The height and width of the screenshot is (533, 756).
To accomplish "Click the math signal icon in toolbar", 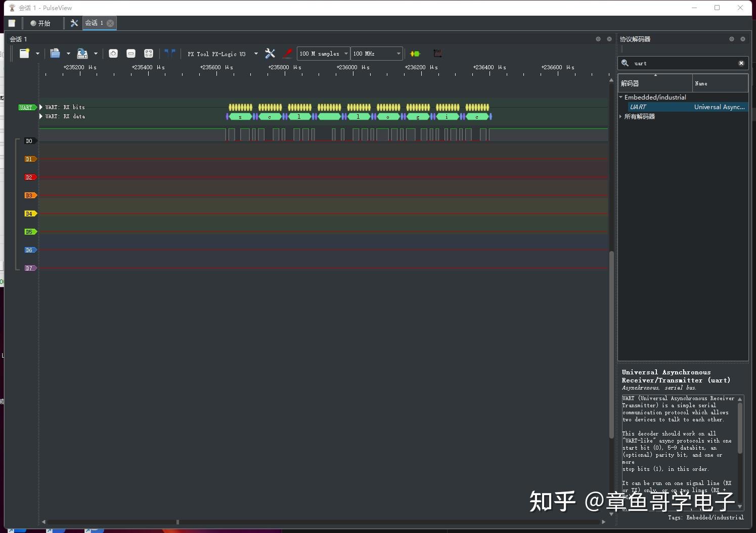I will (437, 54).
